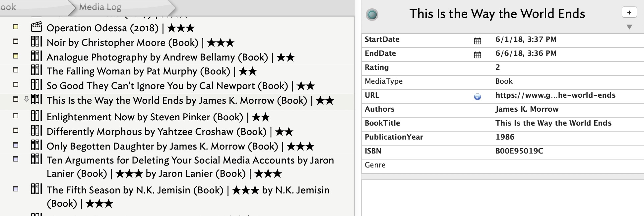Open the StartDate calendar picker icon

[477, 41]
